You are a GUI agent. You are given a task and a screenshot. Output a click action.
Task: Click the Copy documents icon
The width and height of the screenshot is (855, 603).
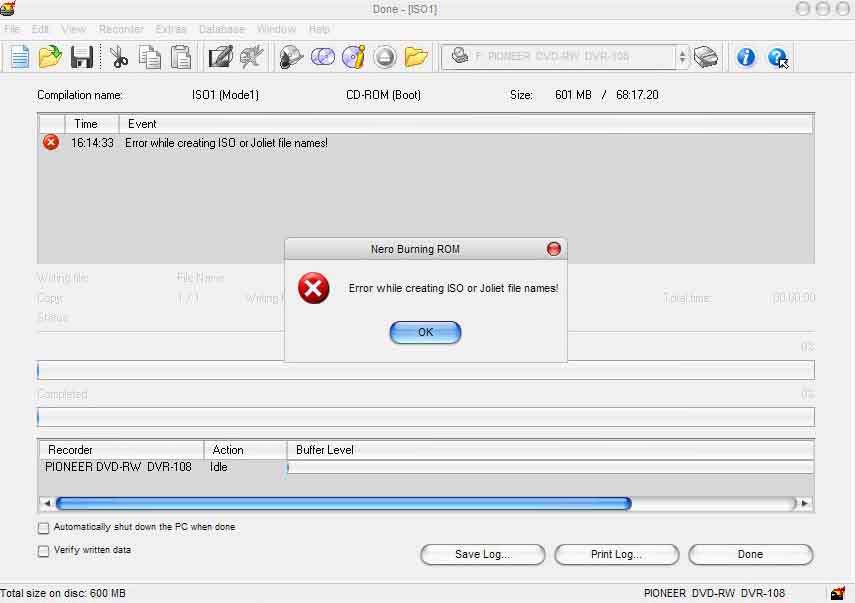[x=149, y=57]
